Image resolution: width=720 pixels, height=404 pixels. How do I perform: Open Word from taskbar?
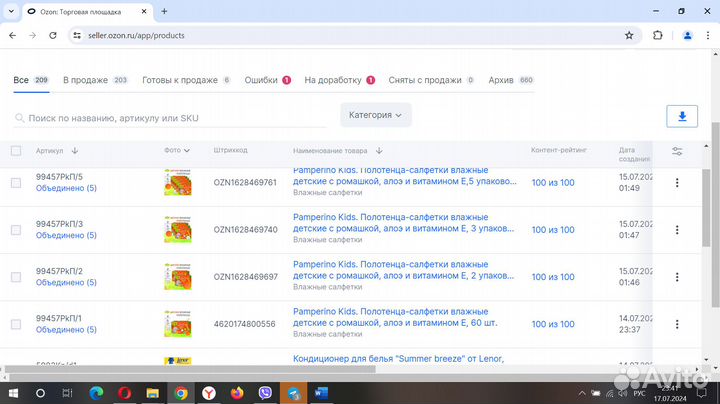click(x=321, y=393)
